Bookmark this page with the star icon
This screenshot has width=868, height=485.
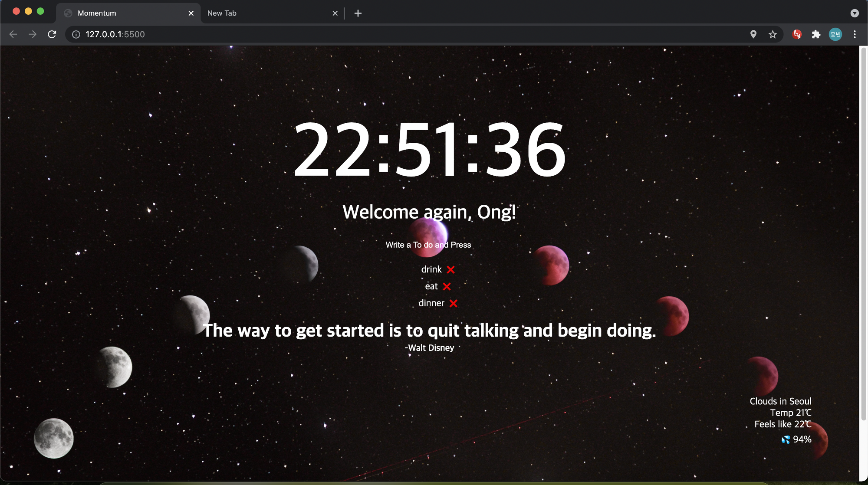[773, 34]
